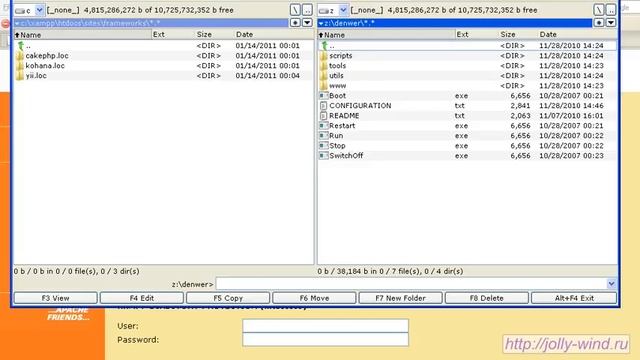
Task: Open the command line history dropdown
Action: (x=611, y=284)
